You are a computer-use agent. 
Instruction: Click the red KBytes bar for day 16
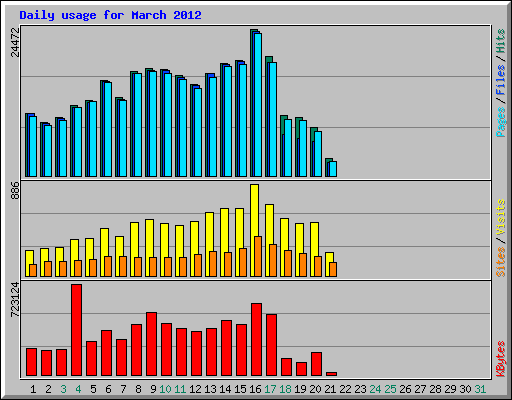click(256, 340)
